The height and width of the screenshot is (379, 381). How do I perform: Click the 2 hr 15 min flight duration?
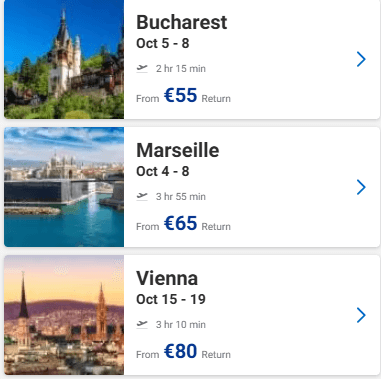pyautogui.click(x=181, y=69)
